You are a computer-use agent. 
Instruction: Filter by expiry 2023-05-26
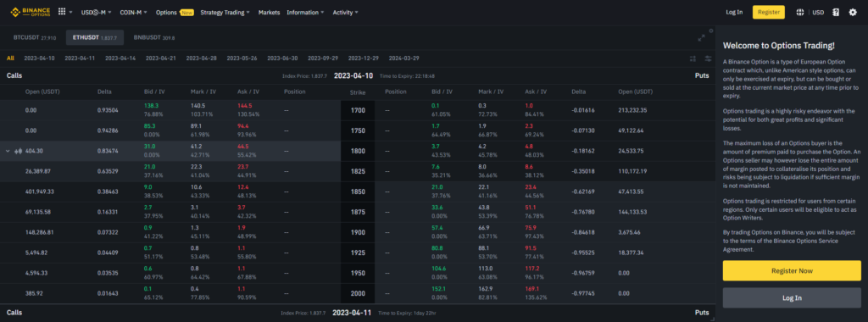pos(242,58)
